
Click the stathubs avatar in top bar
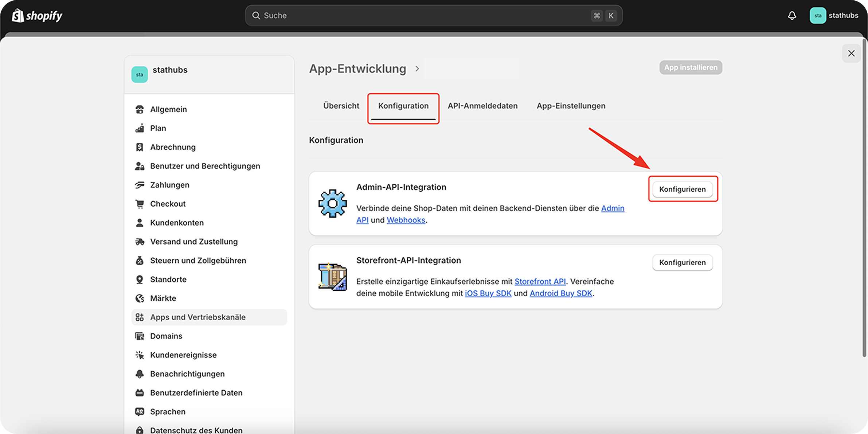818,16
